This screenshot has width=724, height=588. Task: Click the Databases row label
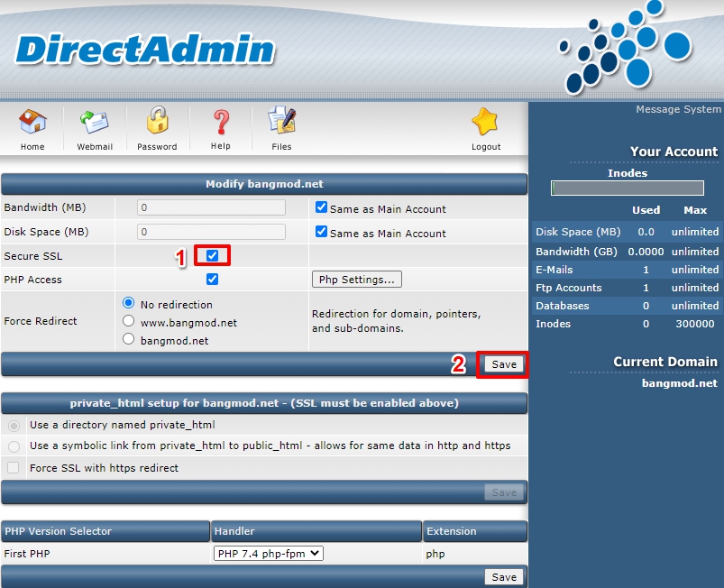pyautogui.click(x=563, y=306)
